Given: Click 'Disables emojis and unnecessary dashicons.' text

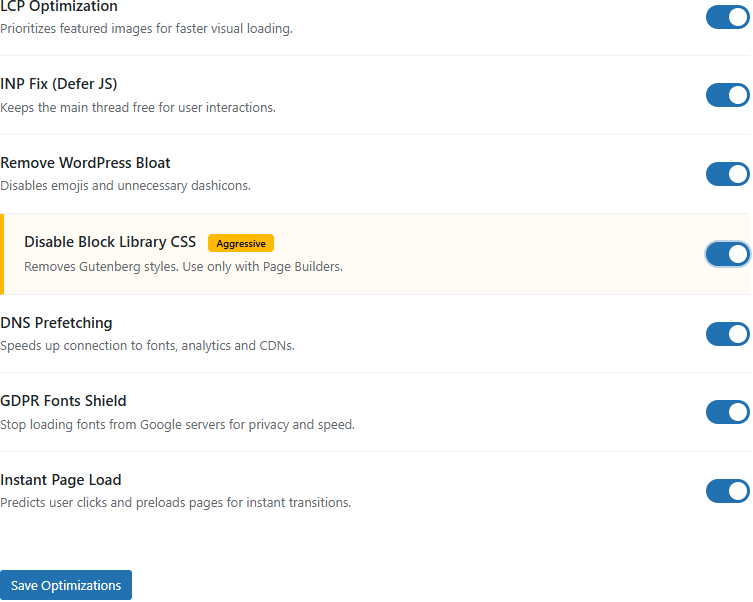Looking at the screenshot, I should pyautogui.click(x=126, y=185).
